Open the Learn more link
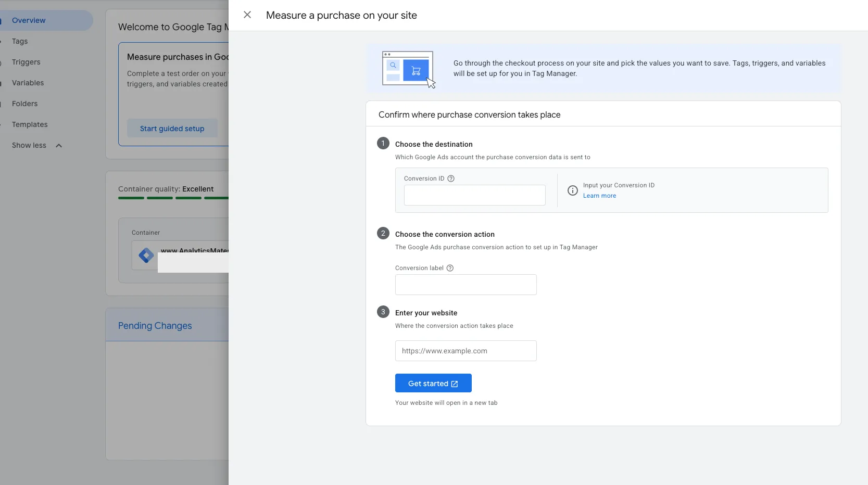Screen dimensions: 868x485 tap(599, 196)
